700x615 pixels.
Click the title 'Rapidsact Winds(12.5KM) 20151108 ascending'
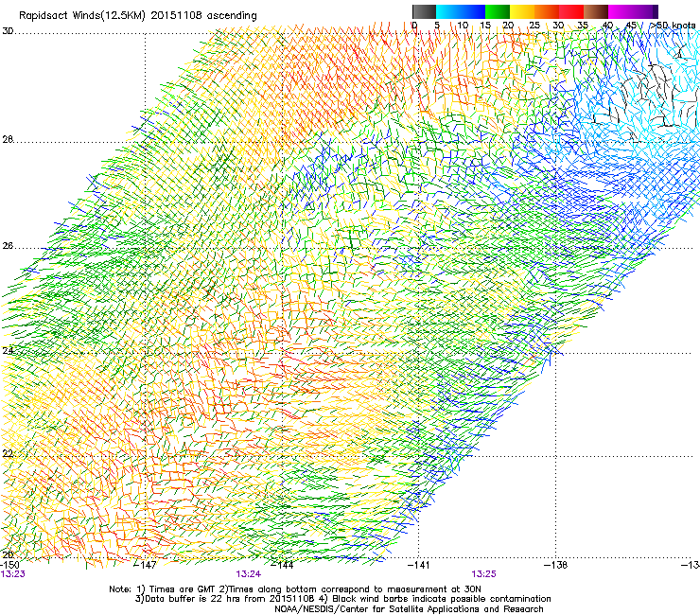[x=138, y=16]
